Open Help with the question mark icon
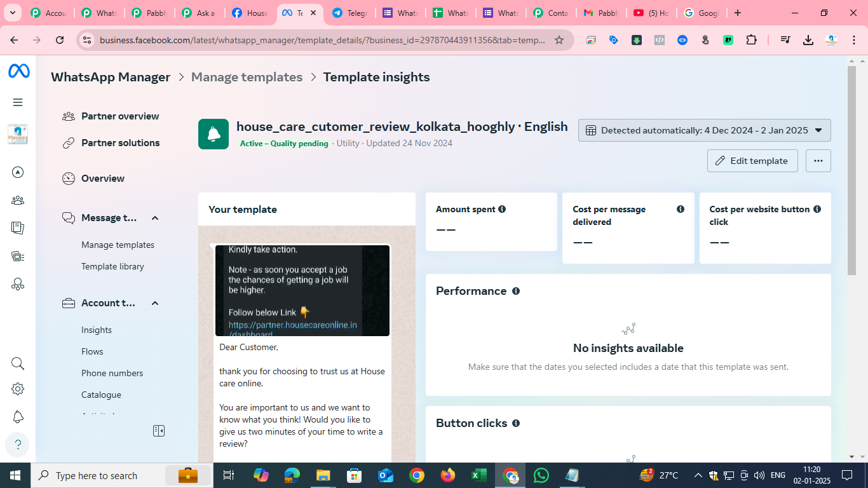 pos(18,445)
